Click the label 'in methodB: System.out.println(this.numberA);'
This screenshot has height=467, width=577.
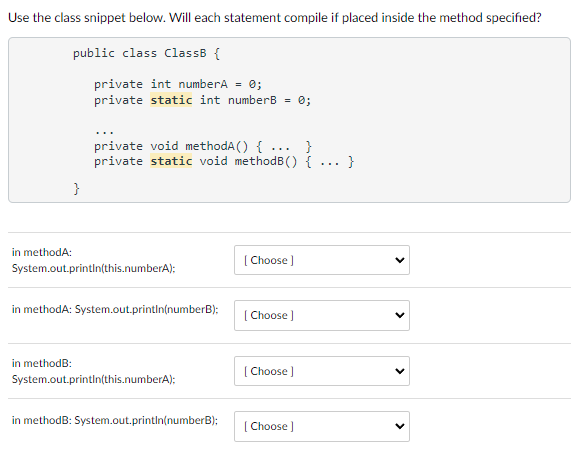coord(93,371)
